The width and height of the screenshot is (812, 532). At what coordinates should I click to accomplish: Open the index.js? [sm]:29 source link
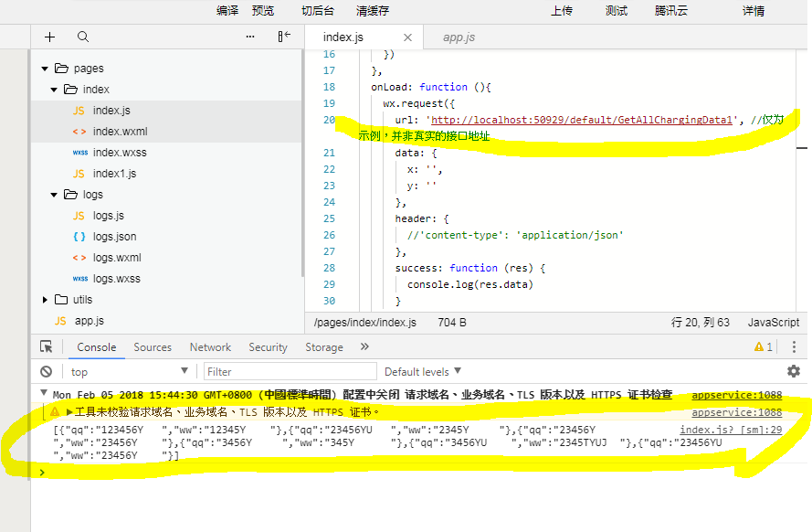tap(730, 430)
